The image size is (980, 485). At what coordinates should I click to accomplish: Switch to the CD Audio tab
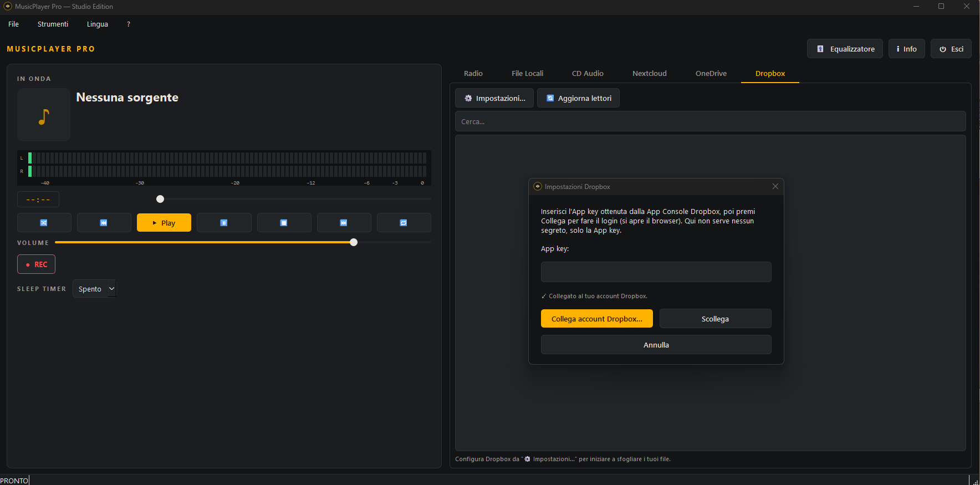[588, 73]
